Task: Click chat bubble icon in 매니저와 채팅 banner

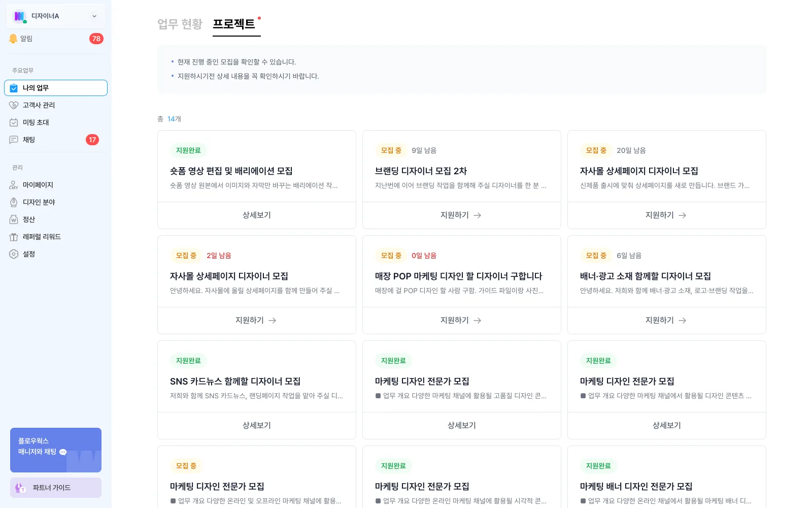Action: [63, 452]
